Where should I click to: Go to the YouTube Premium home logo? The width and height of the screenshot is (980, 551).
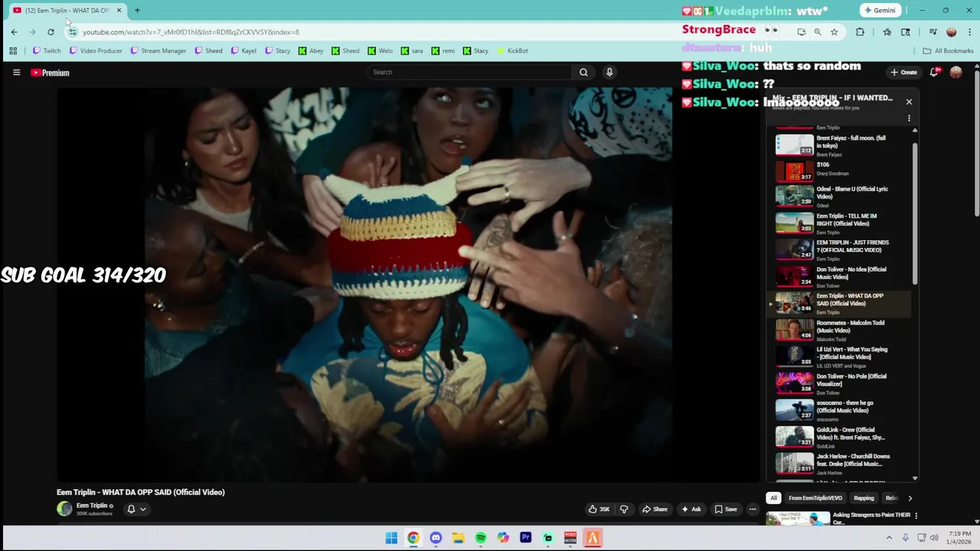coord(50,73)
